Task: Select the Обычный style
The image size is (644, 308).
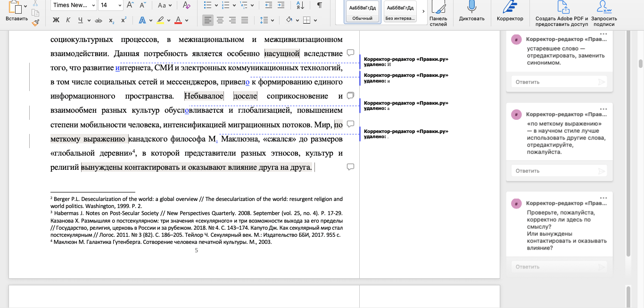Action: [362, 12]
